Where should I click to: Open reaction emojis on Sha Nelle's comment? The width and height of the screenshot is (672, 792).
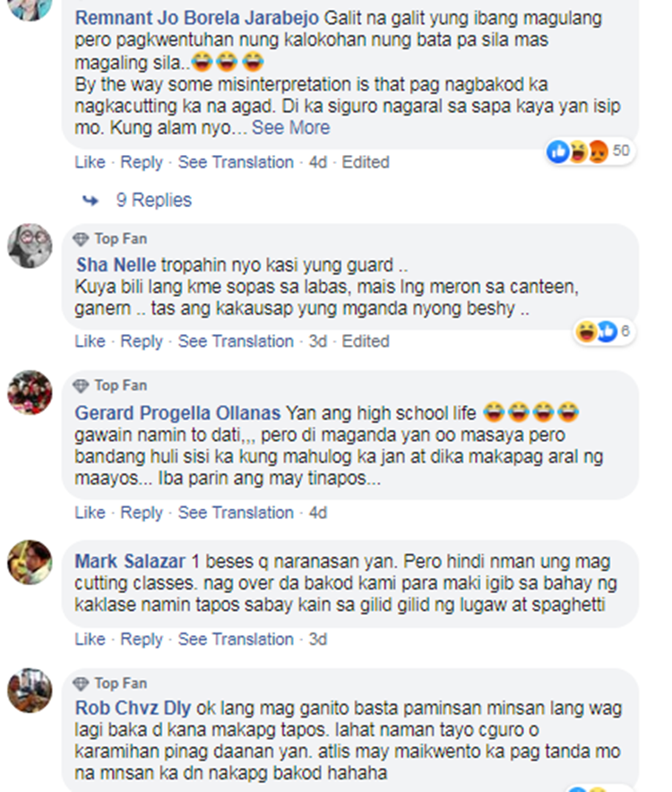(603, 331)
